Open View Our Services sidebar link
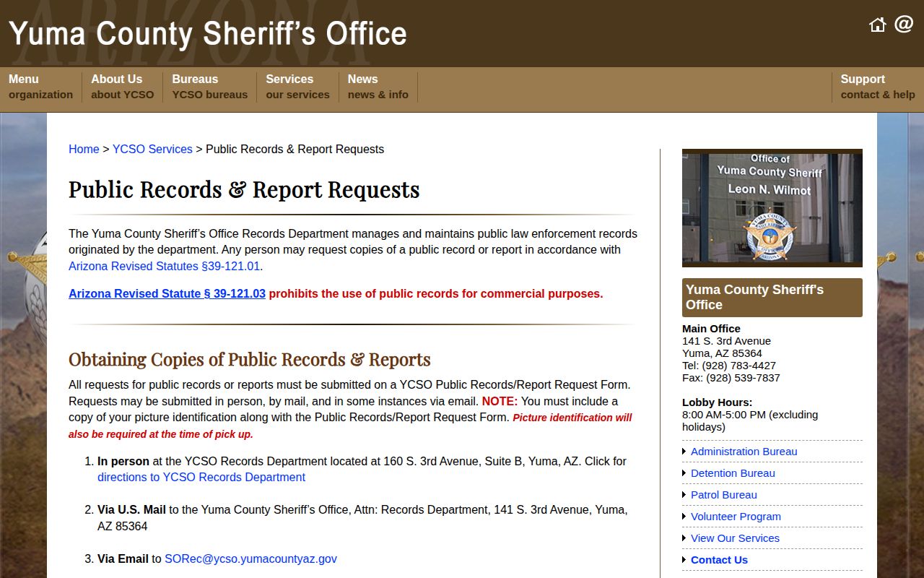Screen dimensions: 924x578 click(735, 538)
